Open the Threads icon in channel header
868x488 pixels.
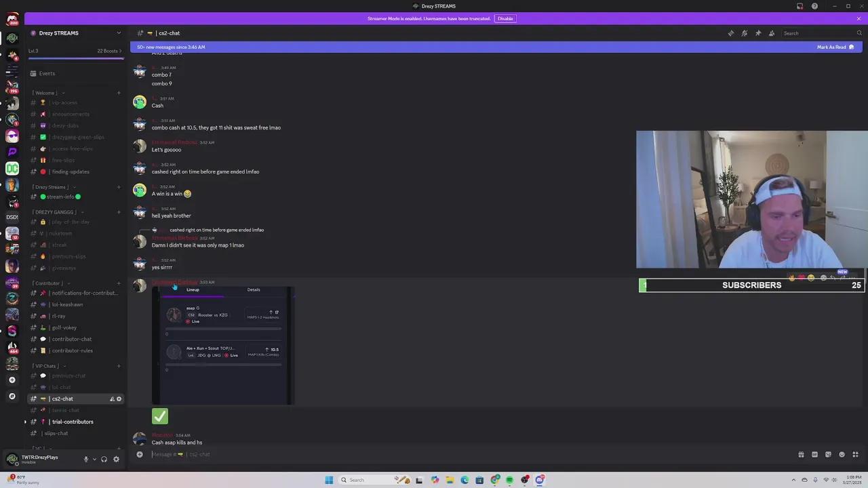pos(730,33)
